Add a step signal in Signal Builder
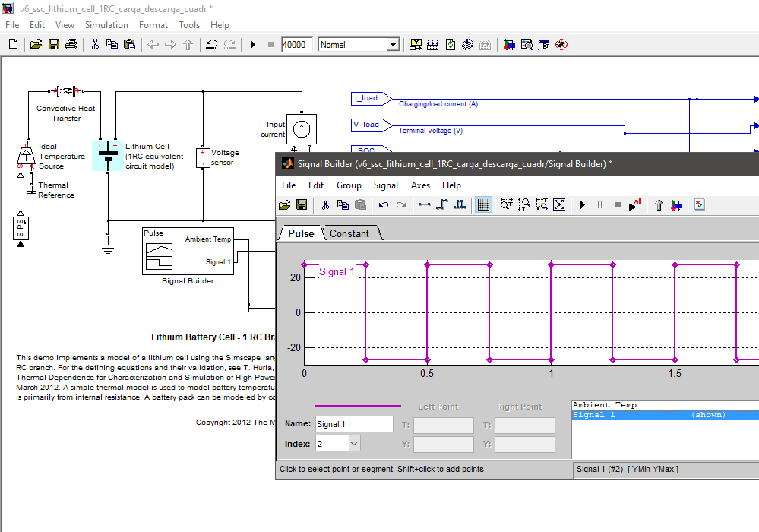 pyautogui.click(x=442, y=205)
